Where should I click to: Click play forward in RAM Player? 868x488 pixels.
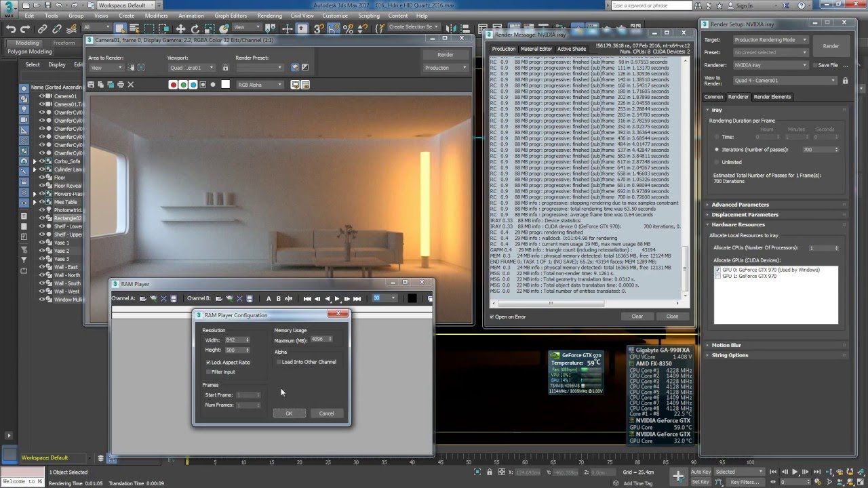tap(337, 298)
